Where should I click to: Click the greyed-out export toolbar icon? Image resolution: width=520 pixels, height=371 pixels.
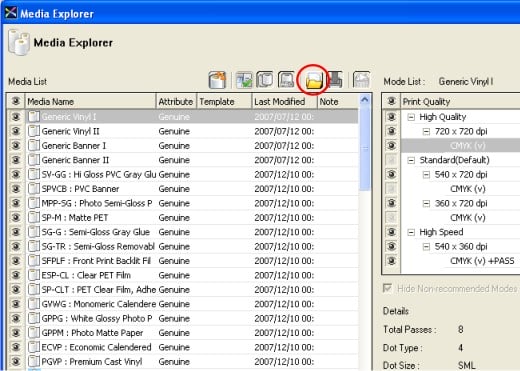click(x=361, y=80)
